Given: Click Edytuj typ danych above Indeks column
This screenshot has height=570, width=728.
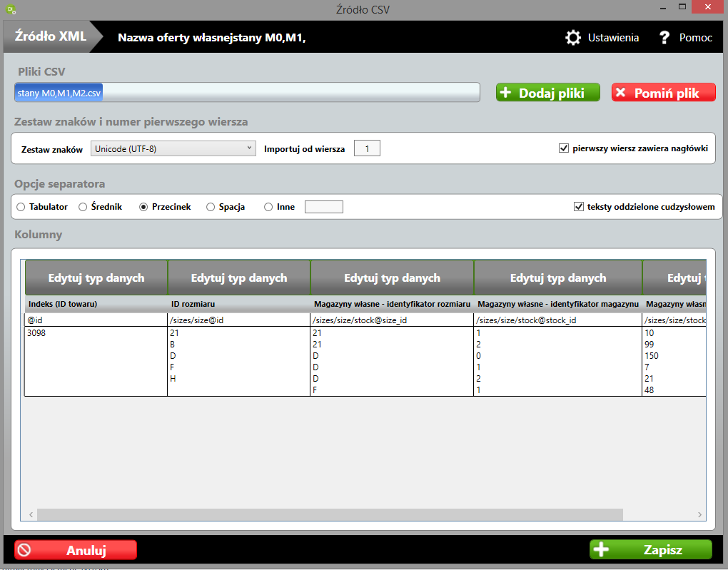Looking at the screenshot, I should 96,278.
